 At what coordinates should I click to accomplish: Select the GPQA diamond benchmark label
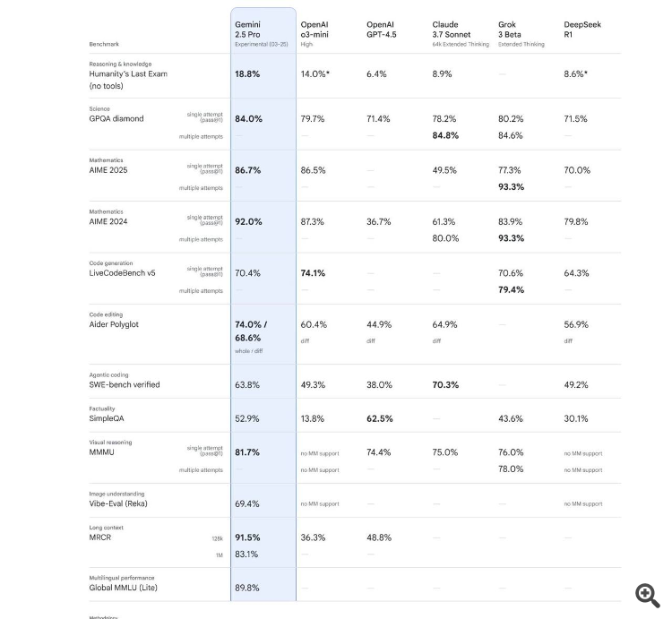coord(116,118)
